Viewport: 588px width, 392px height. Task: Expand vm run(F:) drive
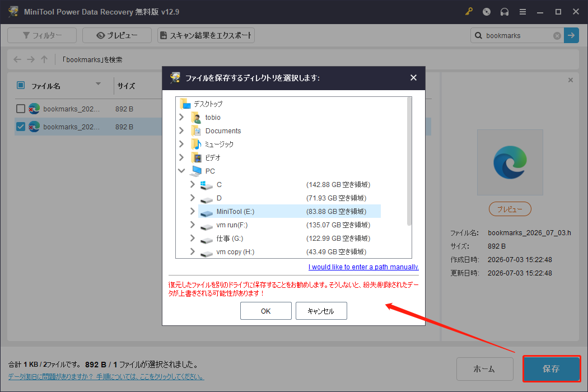pyautogui.click(x=193, y=225)
